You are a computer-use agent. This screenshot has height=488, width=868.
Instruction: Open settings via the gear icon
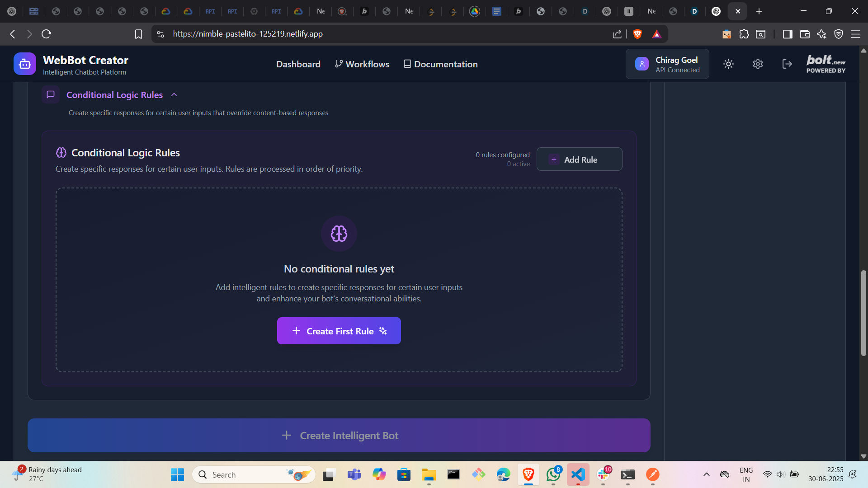(x=758, y=64)
